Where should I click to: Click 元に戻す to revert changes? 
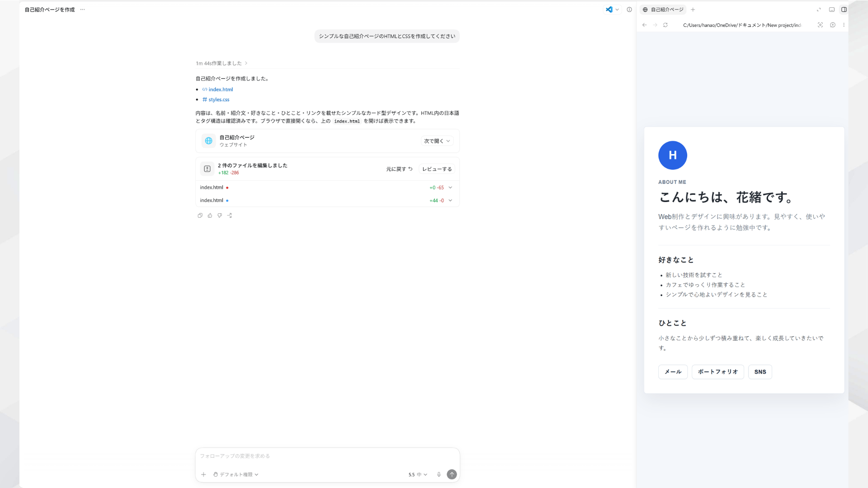pos(399,169)
